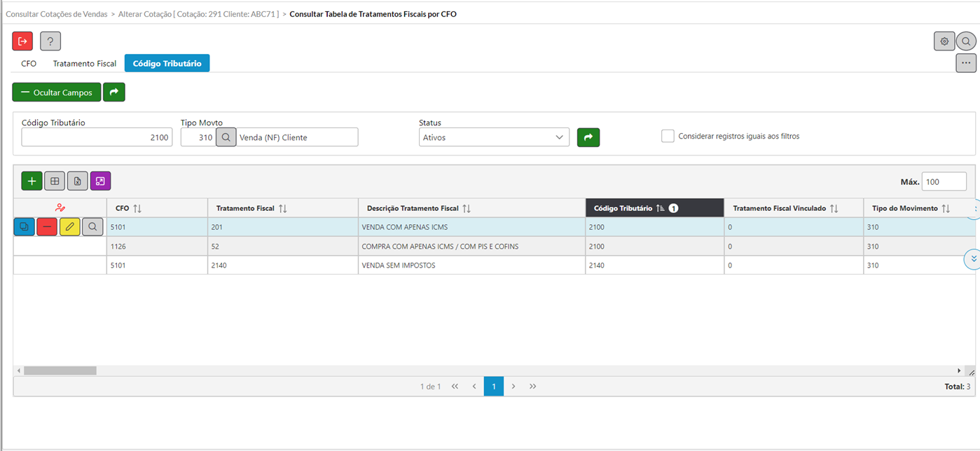Enable Considerar registros iguais aos filtros checkbox
Screen dimensions: 980x451
(668, 136)
